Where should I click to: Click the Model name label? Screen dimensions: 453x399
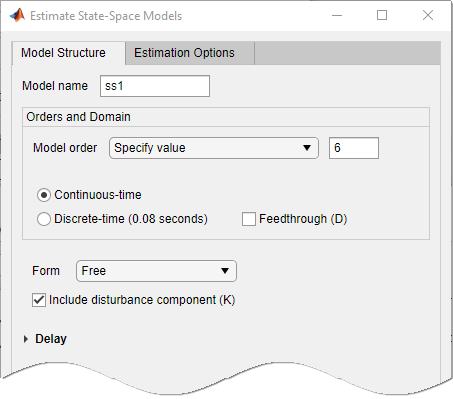point(55,86)
